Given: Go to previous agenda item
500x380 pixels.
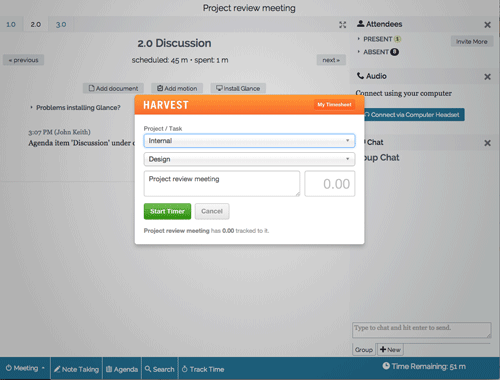Looking at the screenshot, I should click(x=23, y=60).
